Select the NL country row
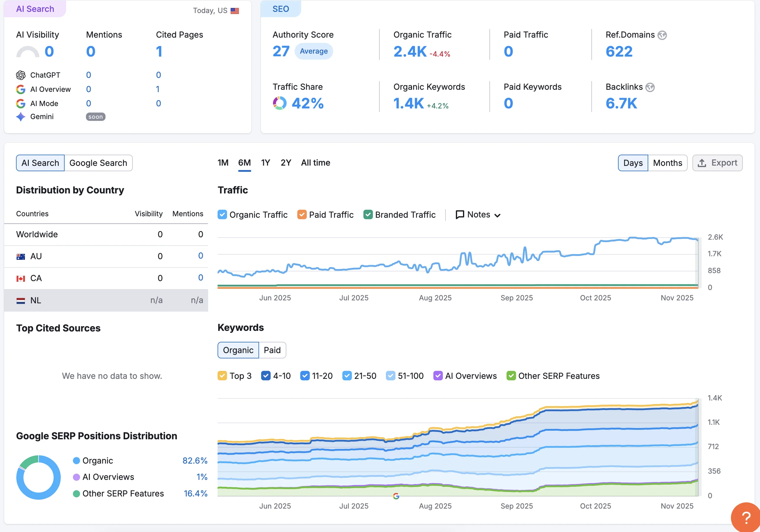The image size is (760, 532). point(106,300)
